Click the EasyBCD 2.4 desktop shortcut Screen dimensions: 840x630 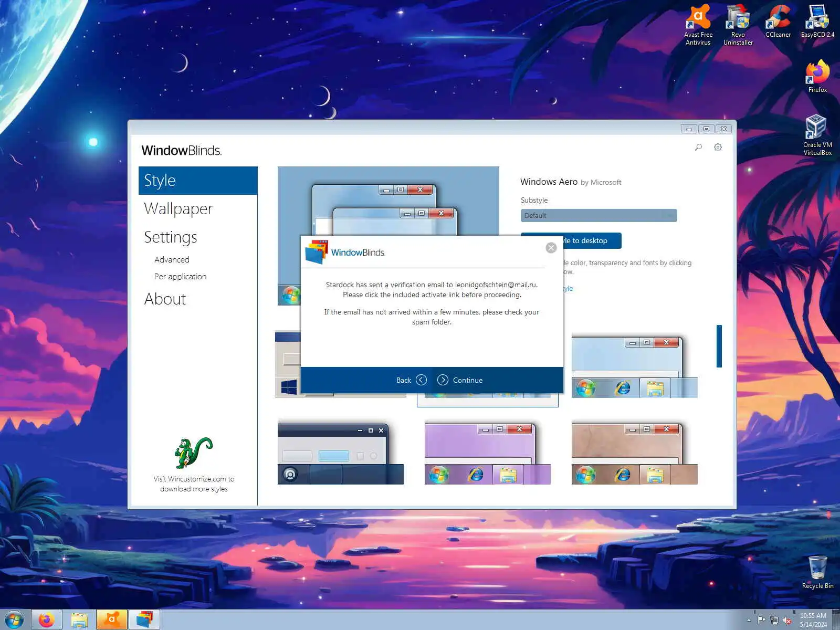click(x=817, y=22)
